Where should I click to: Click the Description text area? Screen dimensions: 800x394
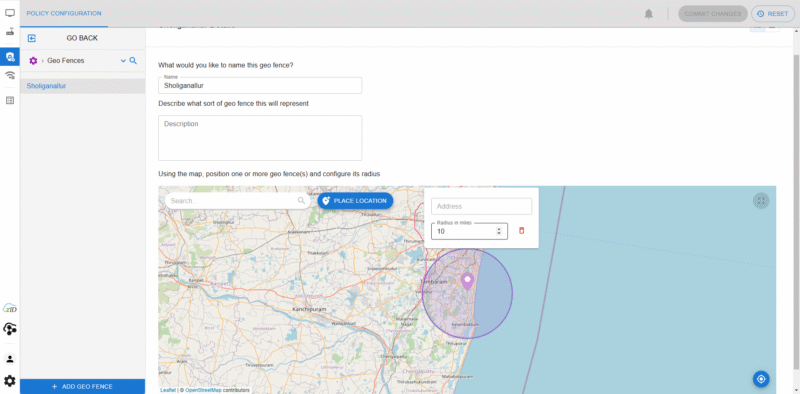[x=260, y=138]
